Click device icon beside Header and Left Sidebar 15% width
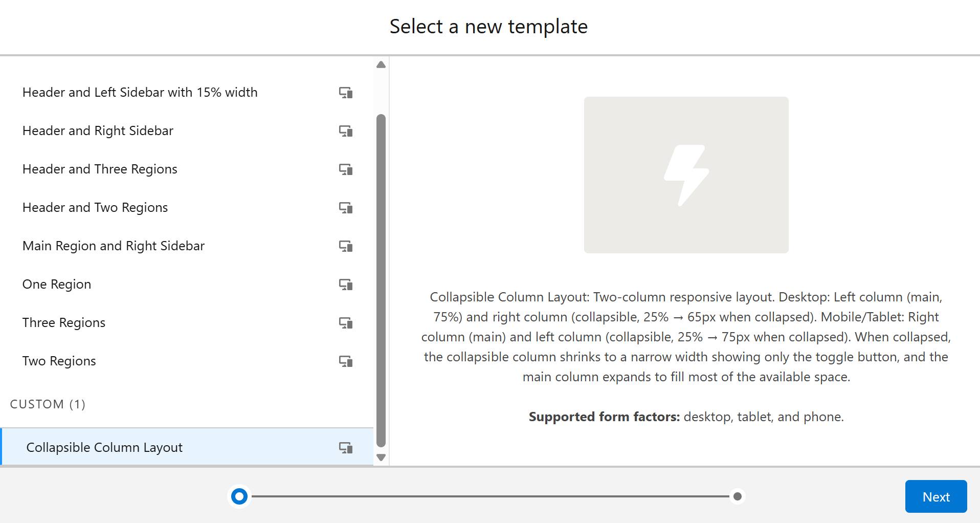 coord(346,93)
